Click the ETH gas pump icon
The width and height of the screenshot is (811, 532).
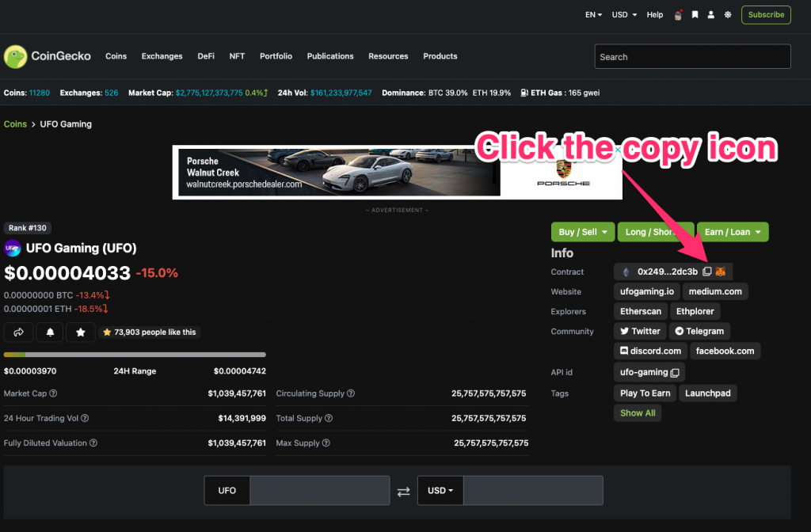point(524,93)
